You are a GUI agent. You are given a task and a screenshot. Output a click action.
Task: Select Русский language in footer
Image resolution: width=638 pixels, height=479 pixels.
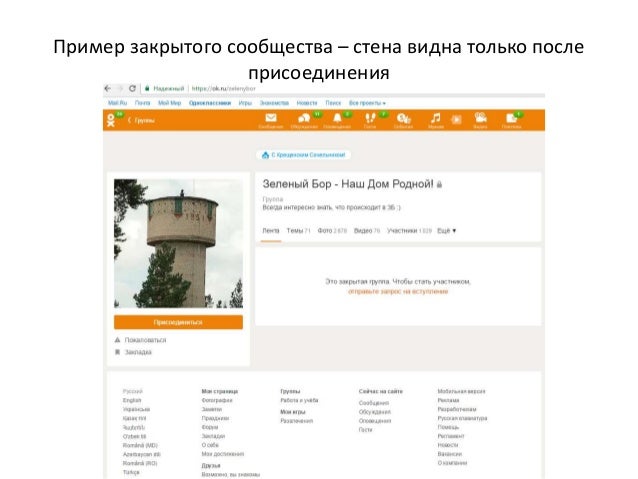point(133,391)
